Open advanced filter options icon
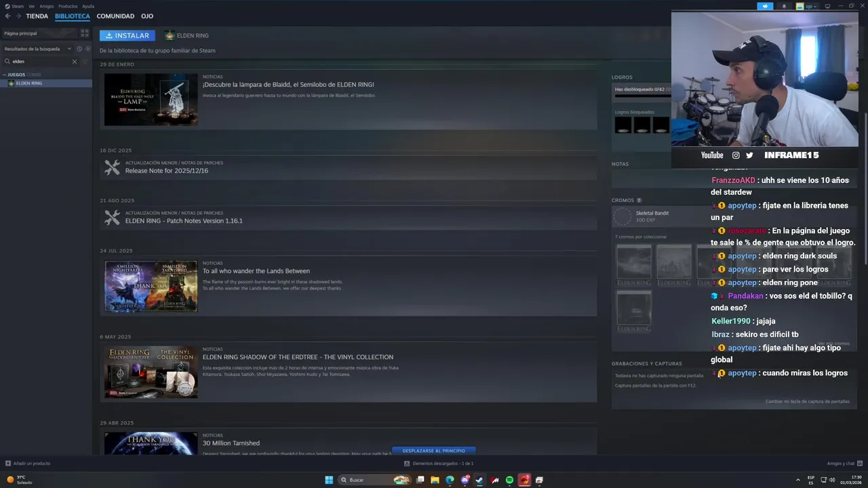The image size is (868, 488). [85, 62]
